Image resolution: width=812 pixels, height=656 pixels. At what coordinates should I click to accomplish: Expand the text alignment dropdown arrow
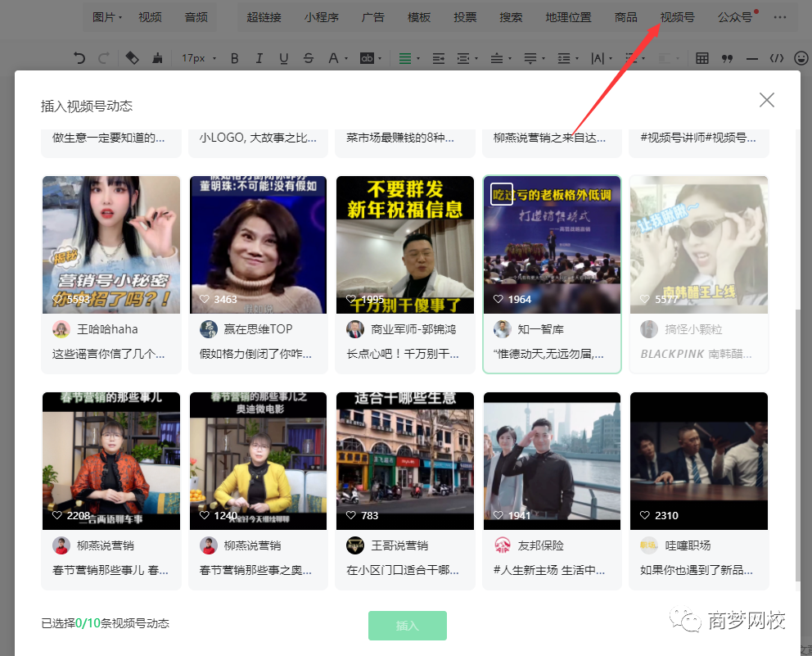click(x=418, y=58)
